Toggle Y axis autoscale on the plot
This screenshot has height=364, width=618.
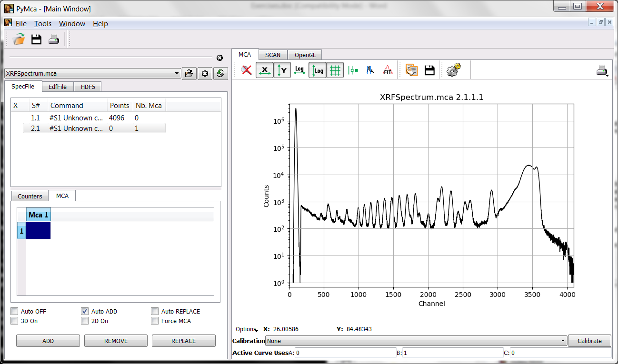(282, 69)
